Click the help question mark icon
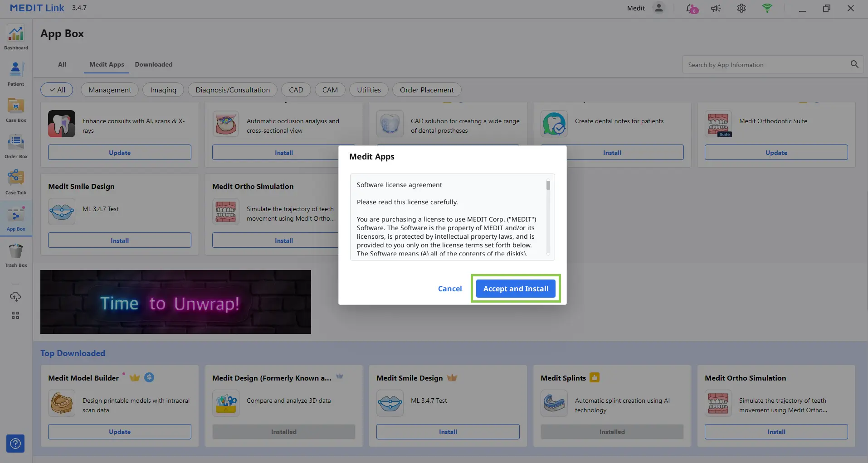 (x=15, y=444)
